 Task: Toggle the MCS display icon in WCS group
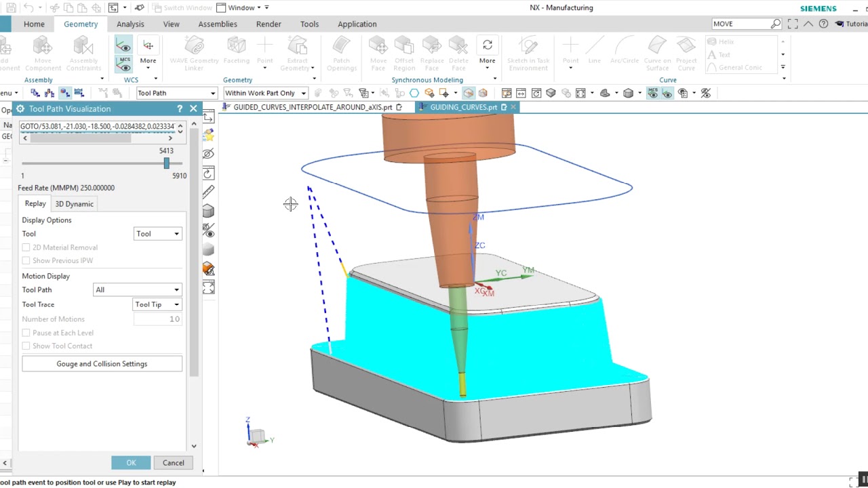[x=123, y=64]
